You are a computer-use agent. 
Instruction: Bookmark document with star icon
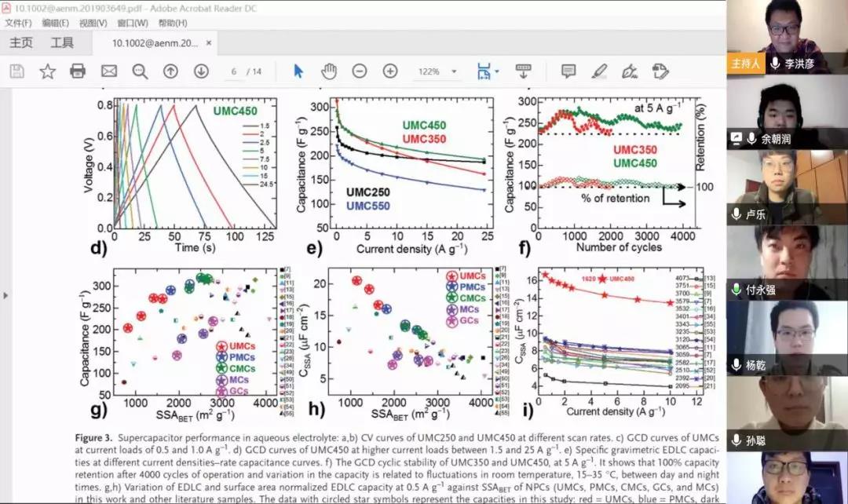coord(47,71)
